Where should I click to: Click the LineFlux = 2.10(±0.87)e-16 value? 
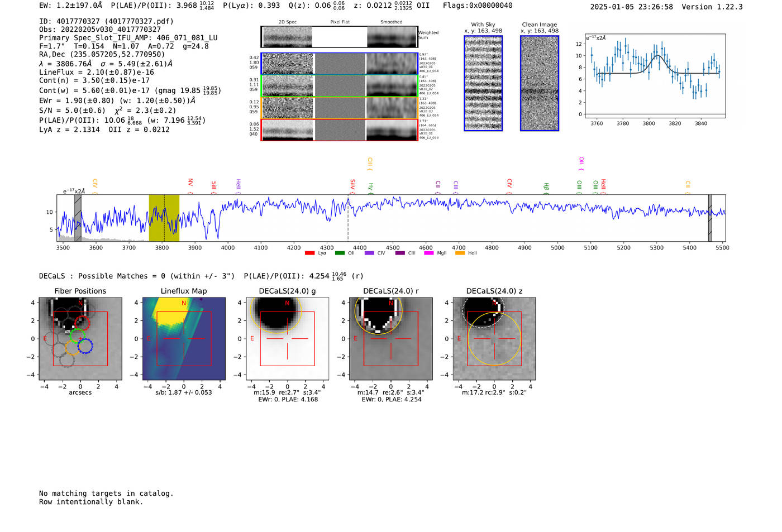pos(97,73)
